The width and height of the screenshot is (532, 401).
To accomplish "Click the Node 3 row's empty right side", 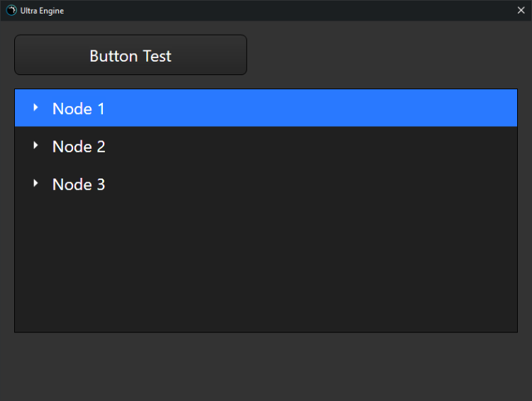I will pyautogui.click(x=319, y=184).
